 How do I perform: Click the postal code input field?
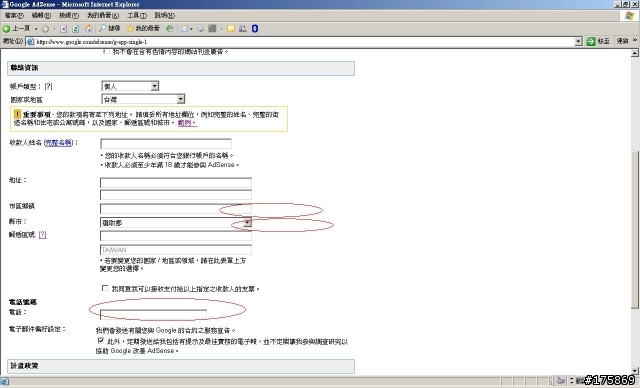pyautogui.click(x=176, y=236)
